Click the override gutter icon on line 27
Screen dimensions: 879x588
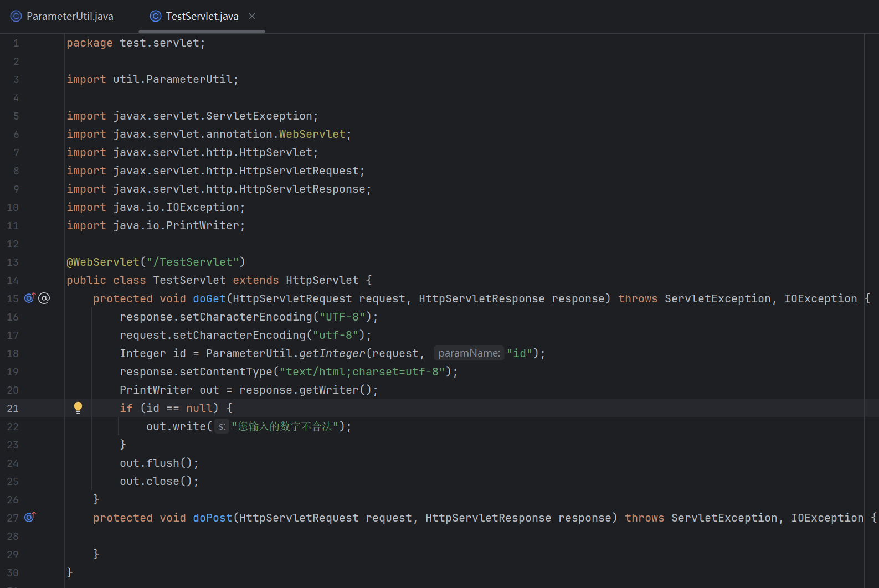coord(30,517)
